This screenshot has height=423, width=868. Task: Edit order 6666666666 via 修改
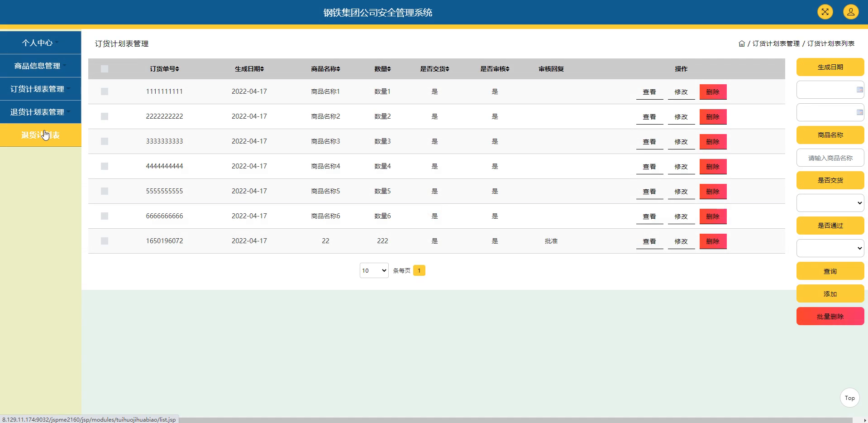[x=681, y=216]
